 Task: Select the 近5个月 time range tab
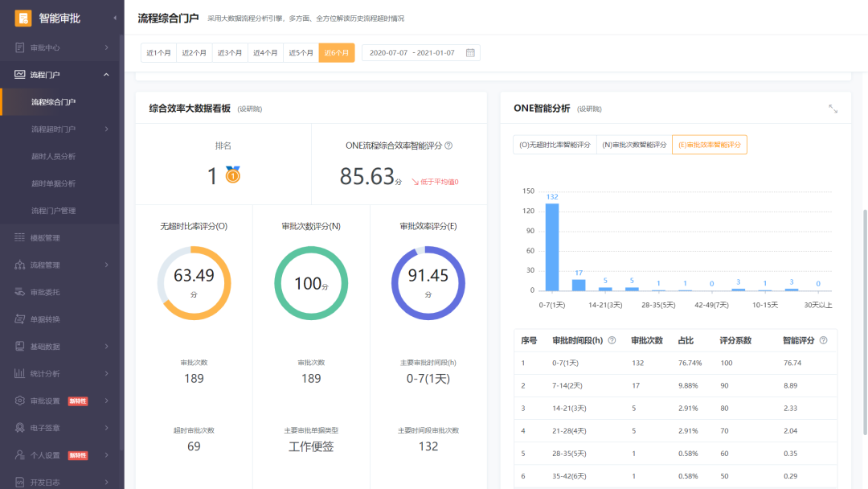pos(301,52)
